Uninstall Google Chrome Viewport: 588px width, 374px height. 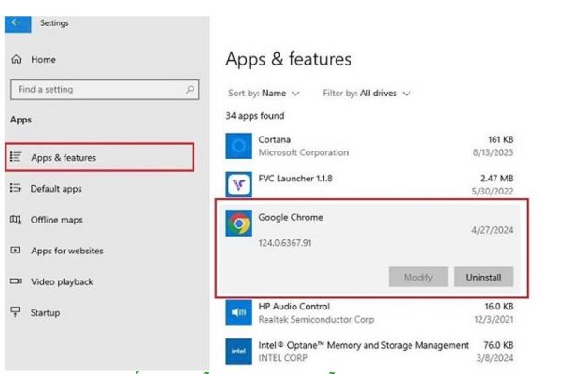[x=483, y=277]
